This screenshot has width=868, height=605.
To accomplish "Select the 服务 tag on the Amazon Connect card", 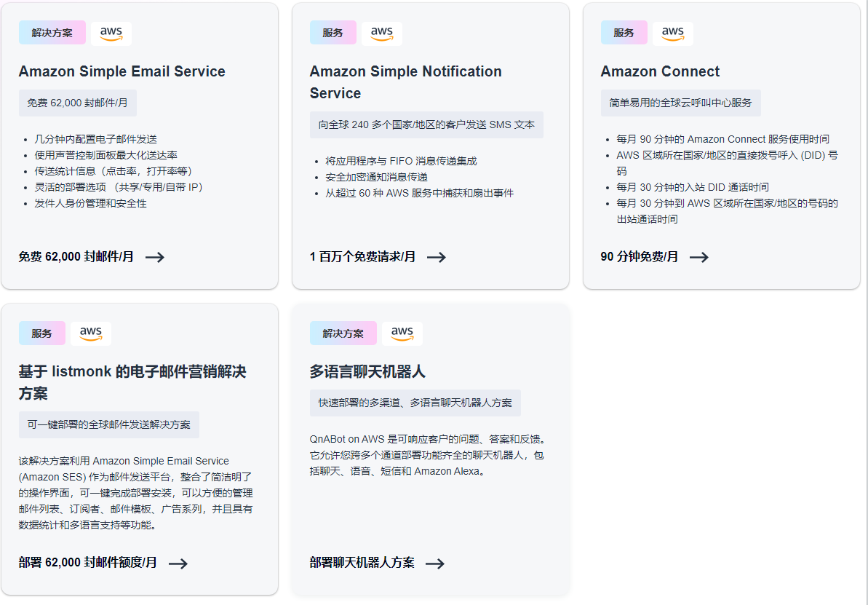I will tap(624, 33).
